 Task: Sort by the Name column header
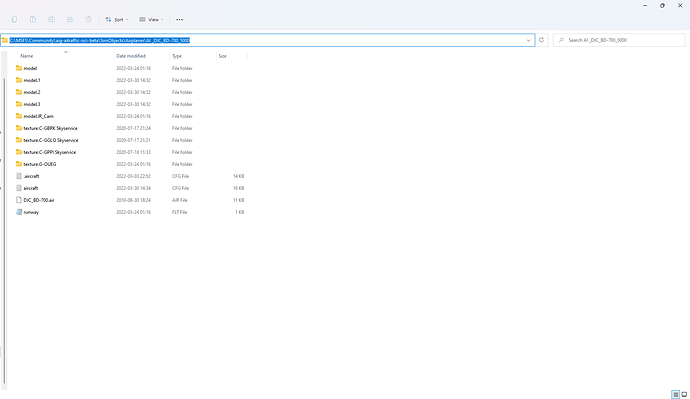click(26, 56)
